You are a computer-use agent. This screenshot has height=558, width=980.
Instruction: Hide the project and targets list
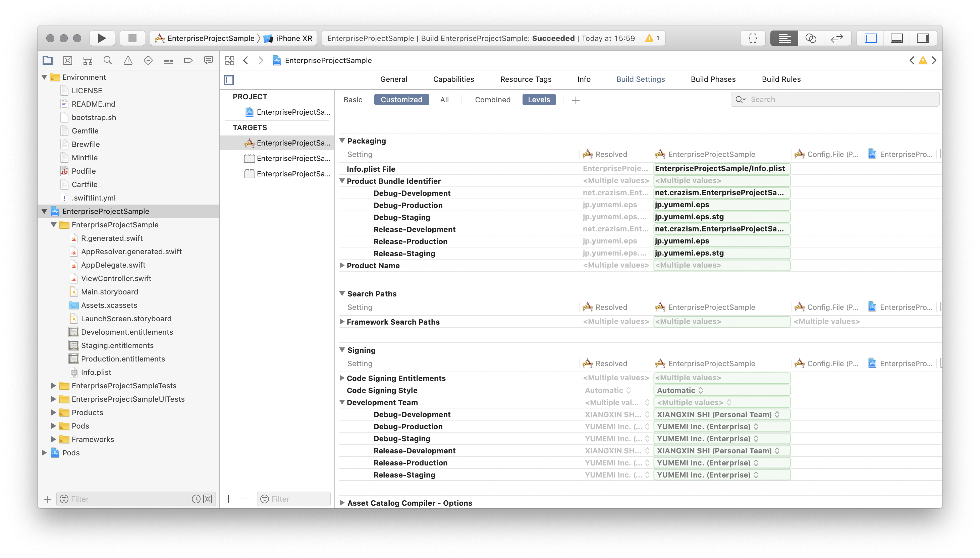point(229,80)
